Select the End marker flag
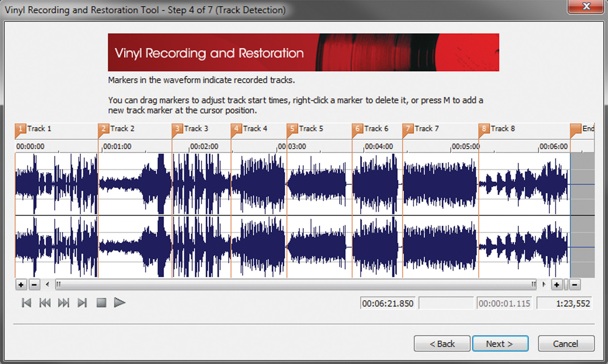Image resolution: width=608 pixels, height=364 pixels. pyautogui.click(x=575, y=129)
